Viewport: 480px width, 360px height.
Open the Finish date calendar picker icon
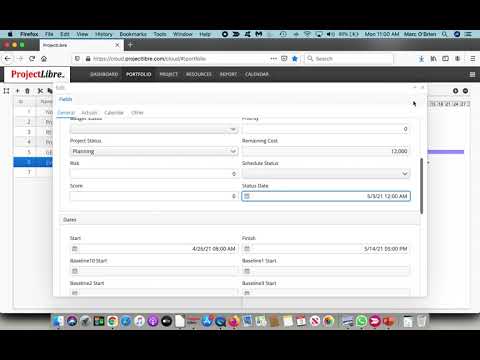247,249
